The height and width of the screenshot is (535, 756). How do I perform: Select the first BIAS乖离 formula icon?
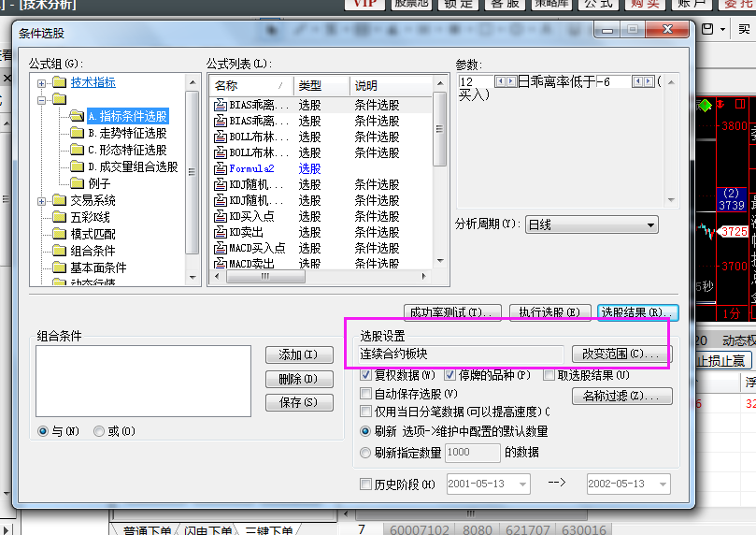click(221, 105)
